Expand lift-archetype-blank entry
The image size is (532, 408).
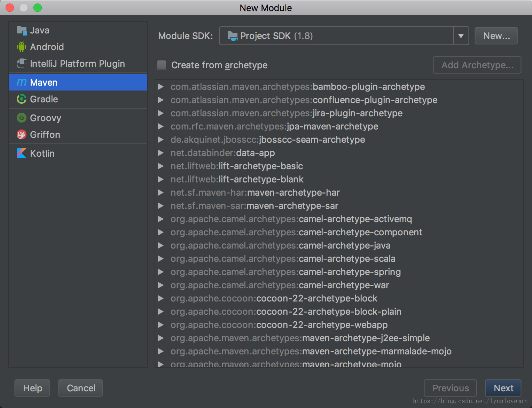point(161,179)
